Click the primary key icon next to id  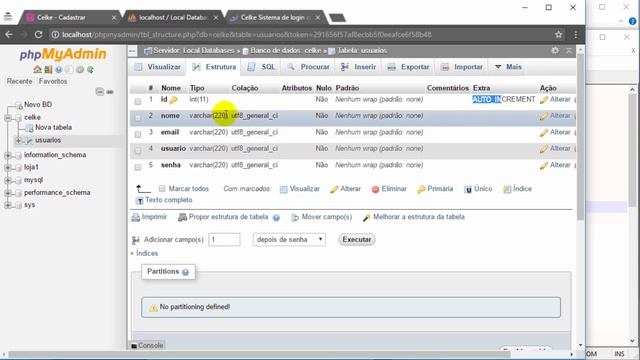pos(173,100)
